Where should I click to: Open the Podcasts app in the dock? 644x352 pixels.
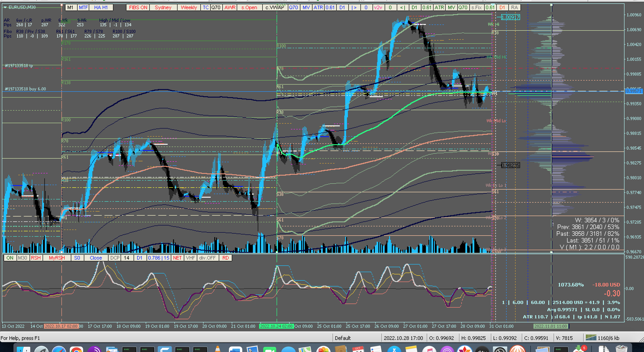coord(447,350)
